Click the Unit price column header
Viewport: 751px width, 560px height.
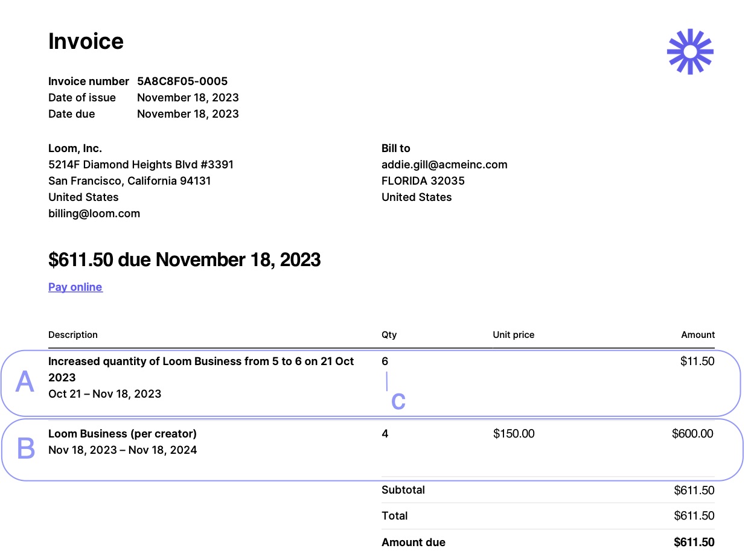pyautogui.click(x=513, y=335)
